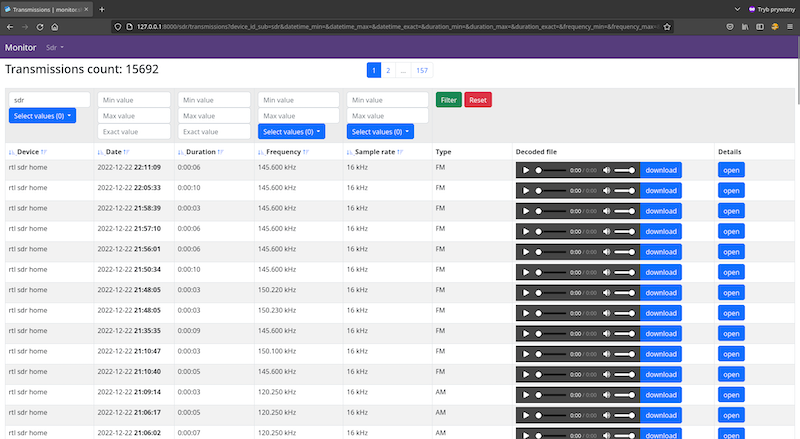Go back in browser history
Viewport: 800px width, 439px height.
10,27
